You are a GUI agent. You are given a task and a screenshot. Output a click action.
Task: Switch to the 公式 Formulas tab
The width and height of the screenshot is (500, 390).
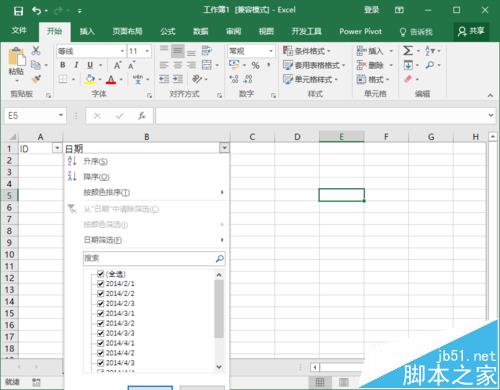point(168,31)
